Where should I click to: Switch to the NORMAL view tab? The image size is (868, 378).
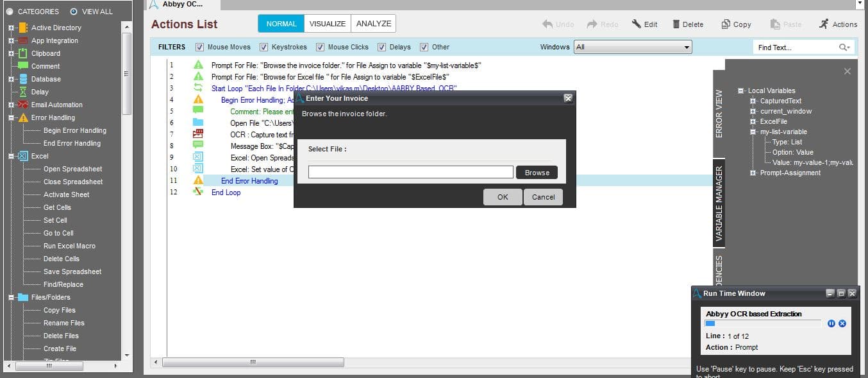click(x=281, y=24)
